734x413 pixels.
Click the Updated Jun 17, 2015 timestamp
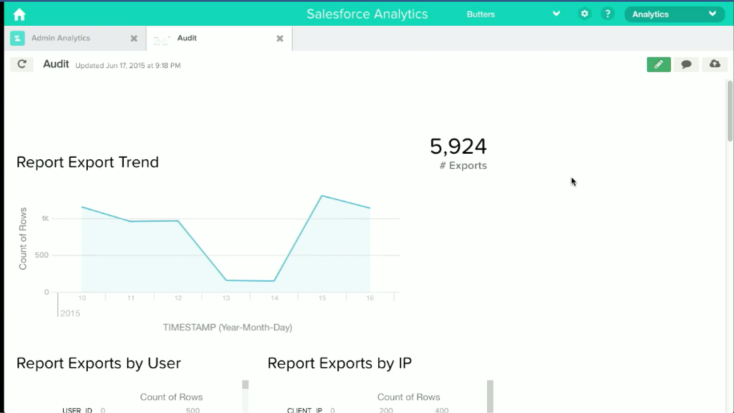click(x=128, y=66)
